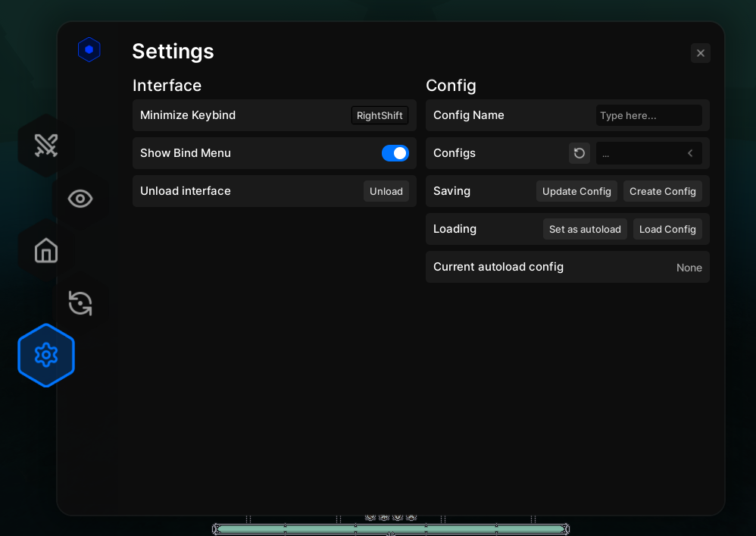Screen dimensions: 756x536
Task: Change the RightShift minimize keybind
Action: (380, 116)
